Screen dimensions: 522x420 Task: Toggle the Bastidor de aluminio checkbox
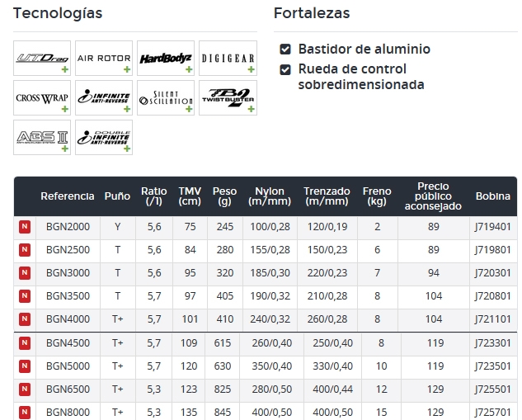[285, 50]
